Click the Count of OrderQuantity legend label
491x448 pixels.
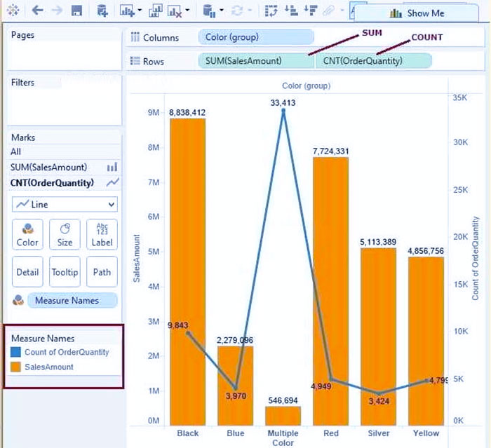tap(67, 352)
